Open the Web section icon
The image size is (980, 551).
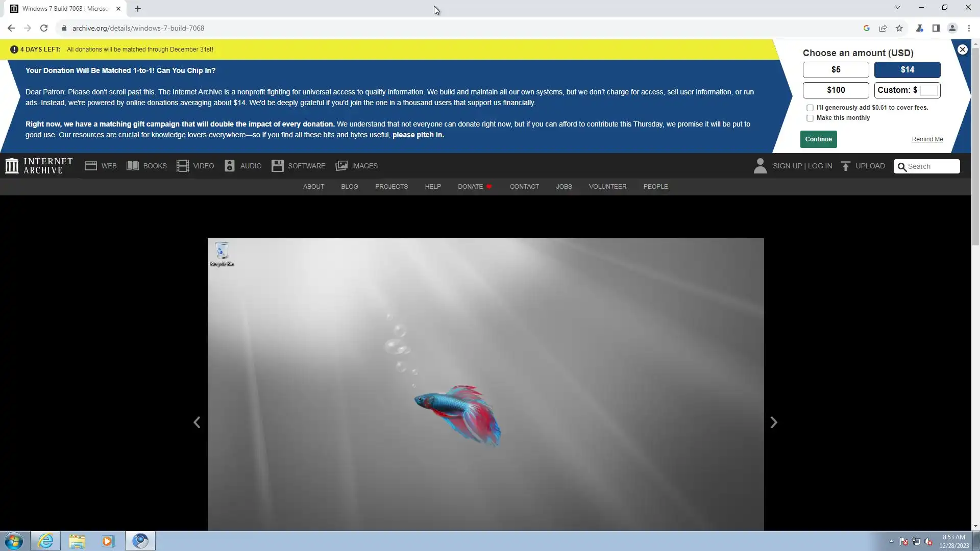click(x=91, y=166)
